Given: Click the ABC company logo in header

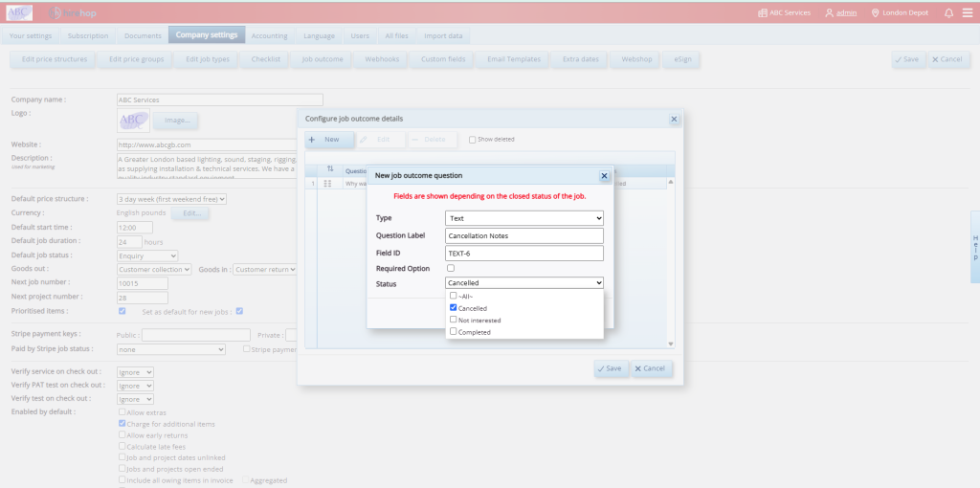Looking at the screenshot, I should (x=19, y=12).
